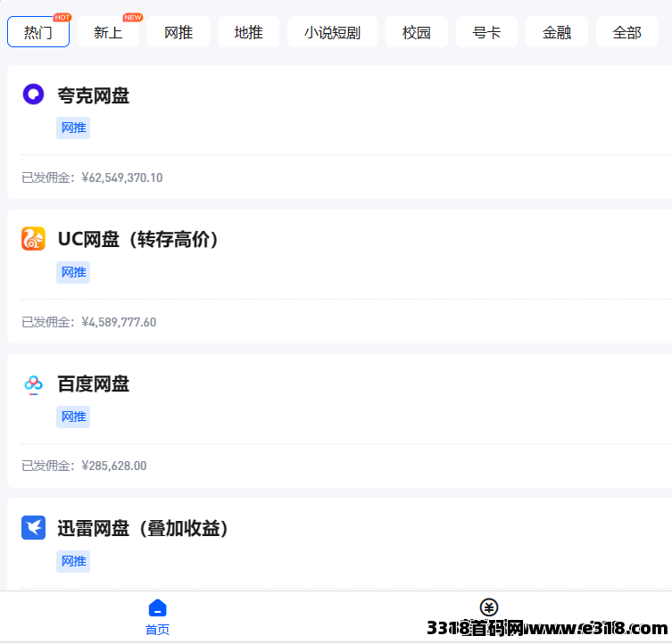The height and width of the screenshot is (644, 672).
Task: Open the 网推 category tab
Action: coord(178,32)
